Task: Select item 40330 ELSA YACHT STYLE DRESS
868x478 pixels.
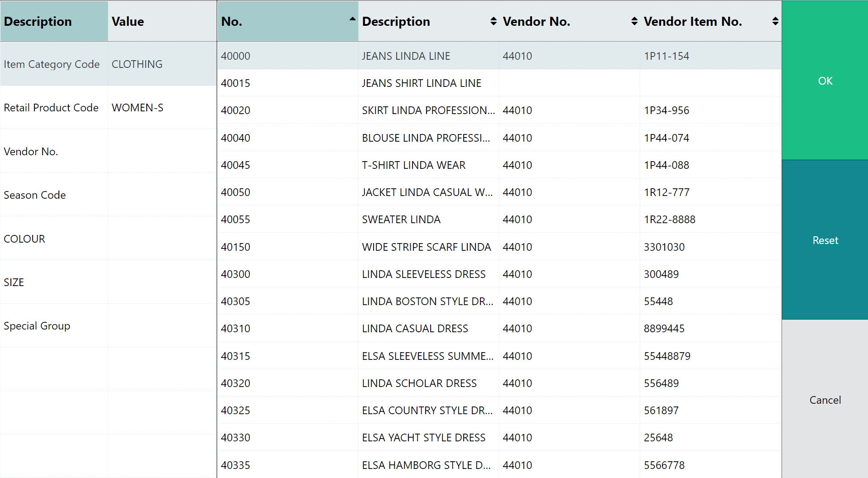Action: (x=499, y=437)
